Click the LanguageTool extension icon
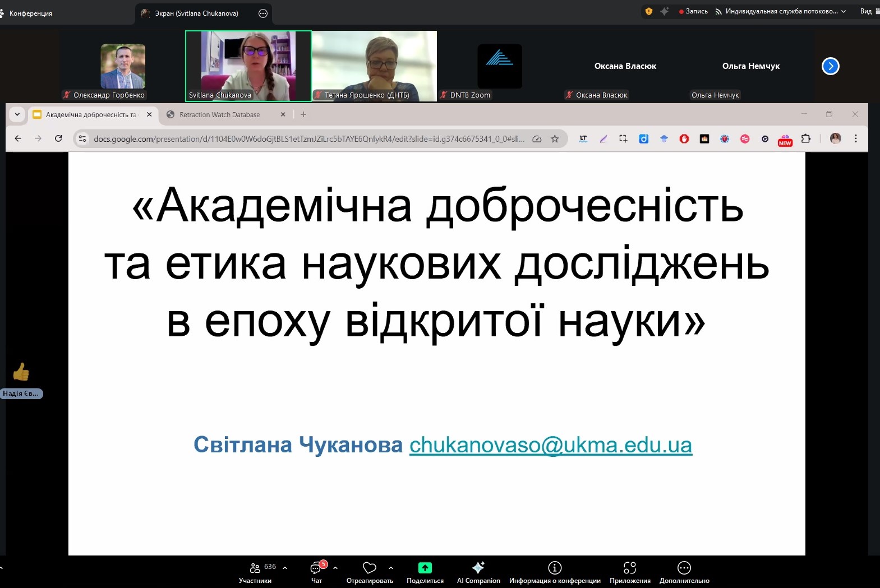This screenshot has width=880, height=588. pyautogui.click(x=583, y=138)
